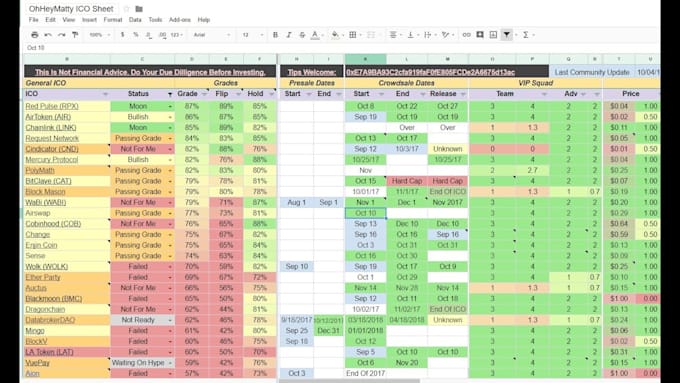Open the Grade column filter arrow
Viewport: 680px width, 383px height.
(204, 94)
